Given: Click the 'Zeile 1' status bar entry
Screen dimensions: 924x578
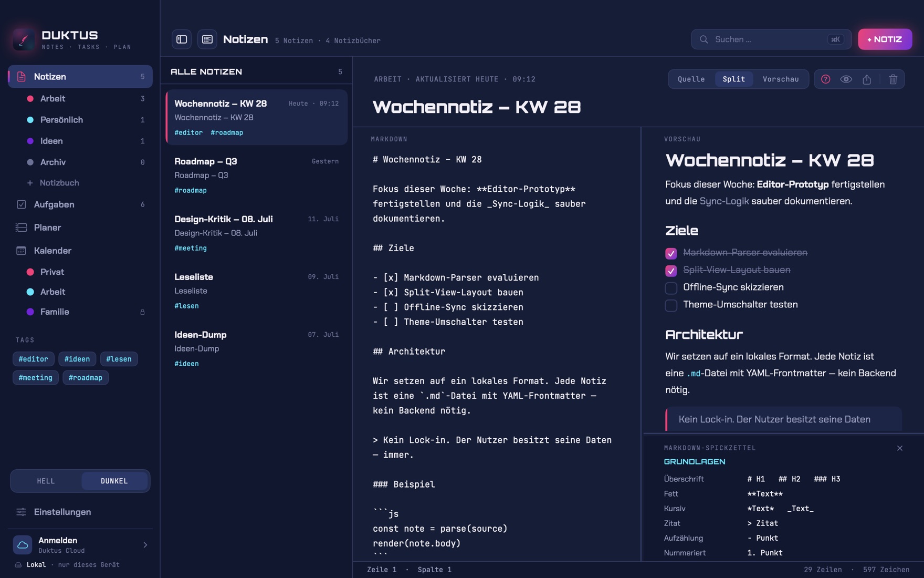Looking at the screenshot, I should [x=382, y=570].
